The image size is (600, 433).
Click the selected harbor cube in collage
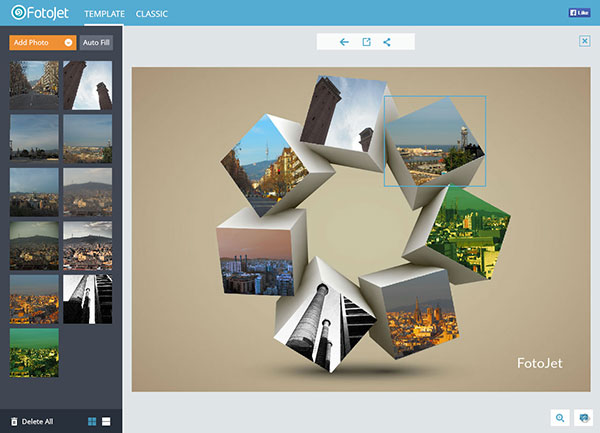pyautogui.click(x=435, y=142)
